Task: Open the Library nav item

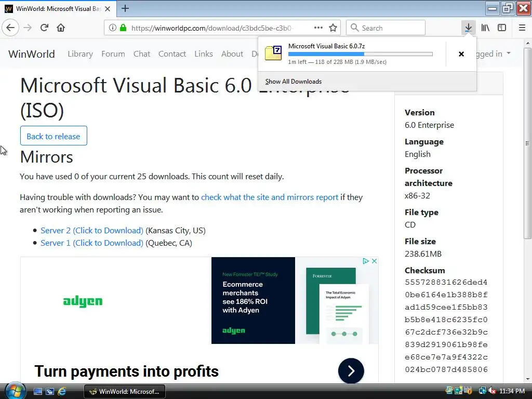Action: [x=80, y=54]
